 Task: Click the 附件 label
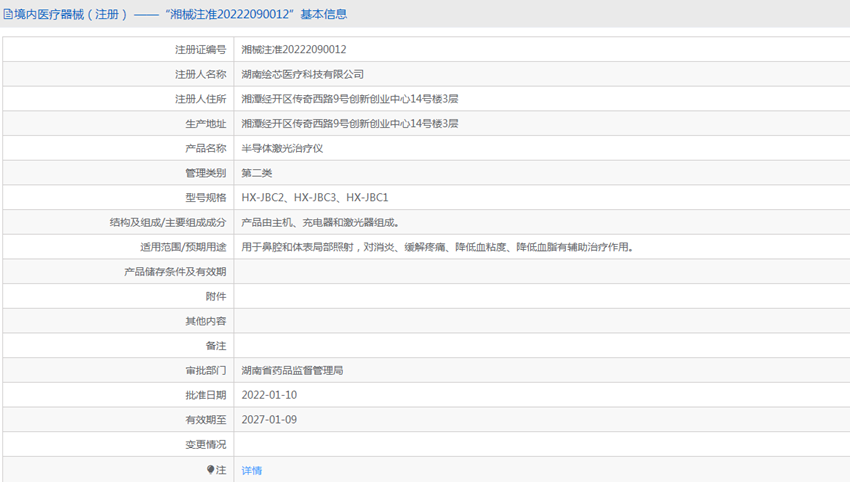pyautogui.click(x=216, y=297)
